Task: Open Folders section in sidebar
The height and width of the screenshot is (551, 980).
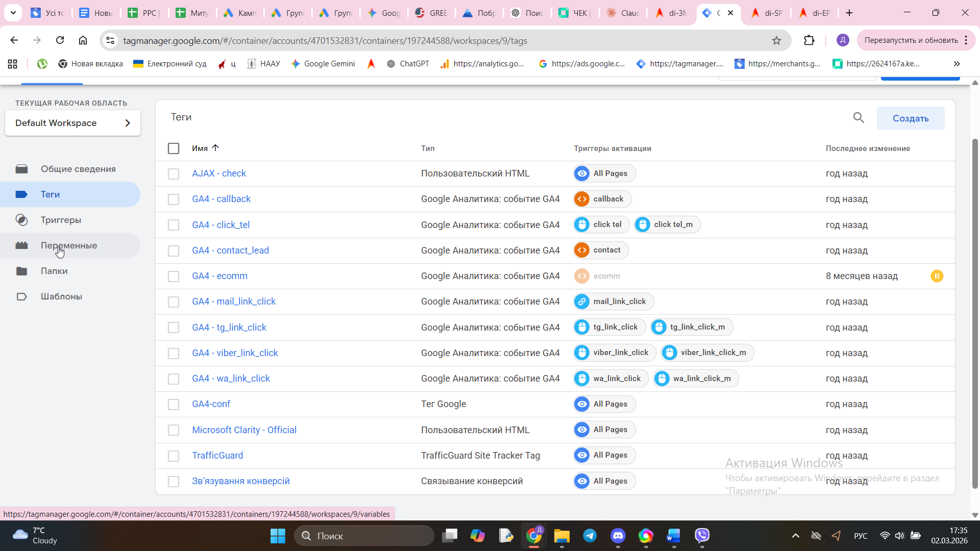Action: 54,271
